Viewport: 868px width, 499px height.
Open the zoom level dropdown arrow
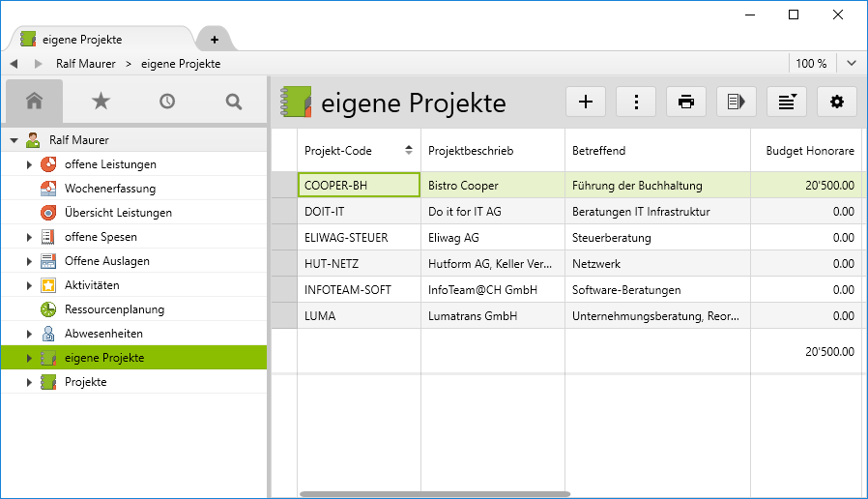[x=852, y=64]
